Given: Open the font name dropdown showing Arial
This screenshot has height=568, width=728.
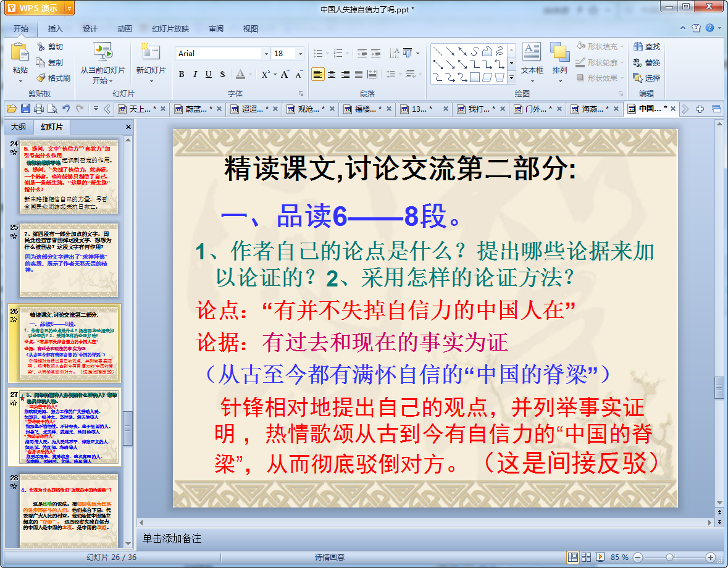Looking at the screenshot, I should (266, 53).
